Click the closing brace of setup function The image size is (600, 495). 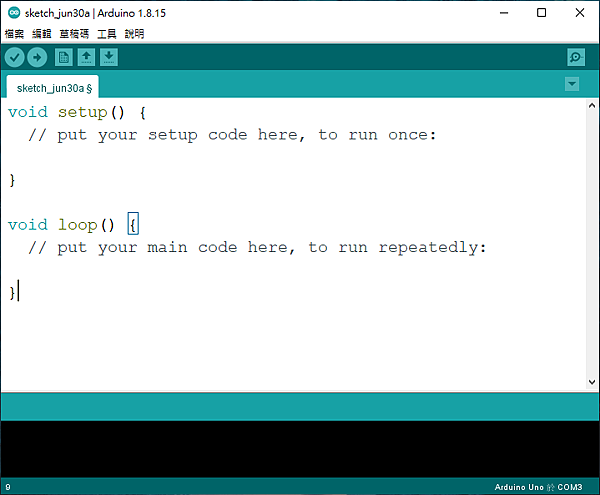pyautogui.click(x=12, y=180)
